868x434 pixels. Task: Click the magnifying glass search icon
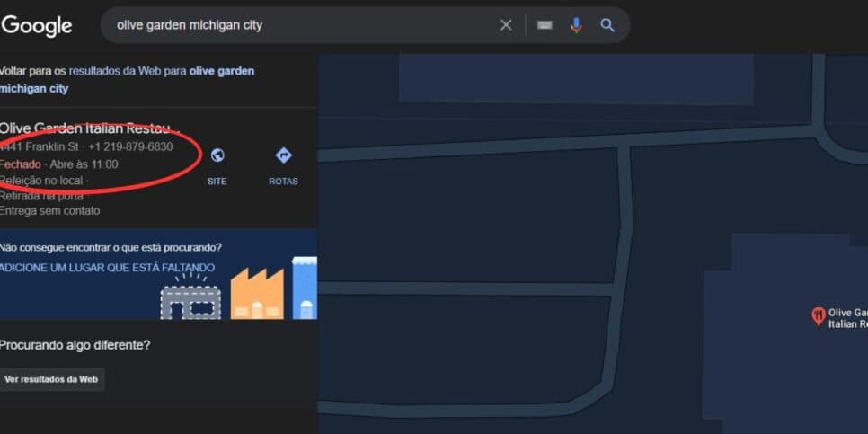click(607, 25)
